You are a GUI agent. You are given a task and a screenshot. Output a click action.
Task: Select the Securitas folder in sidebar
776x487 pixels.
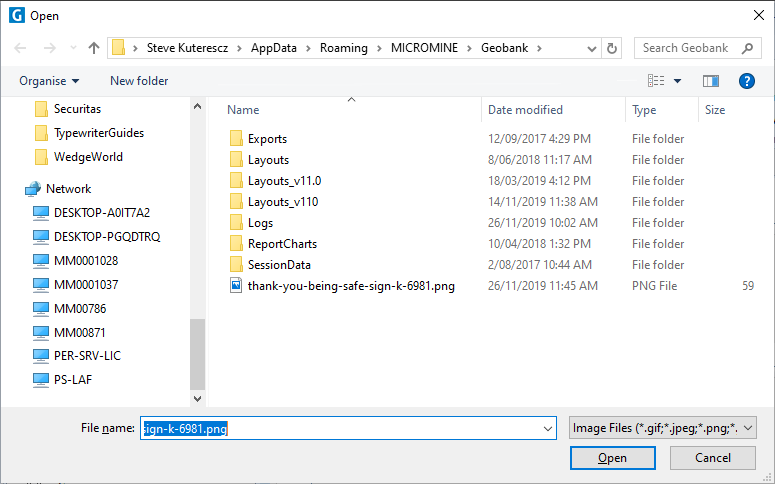[68, 109]
